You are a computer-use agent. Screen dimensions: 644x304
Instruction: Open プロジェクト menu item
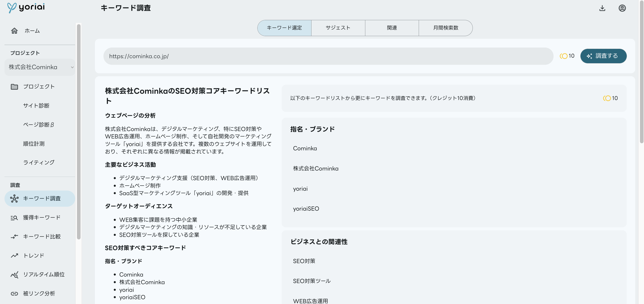(x=39, y=87)
